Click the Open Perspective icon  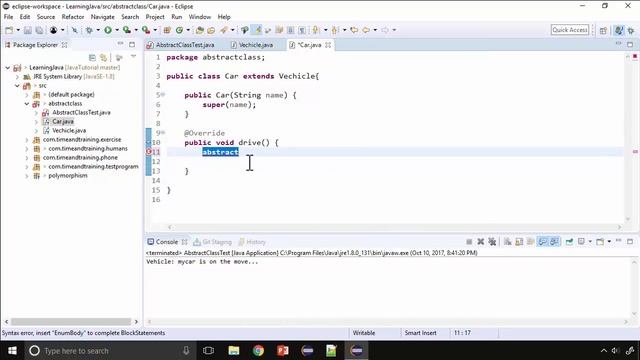[x=603, y=30]
